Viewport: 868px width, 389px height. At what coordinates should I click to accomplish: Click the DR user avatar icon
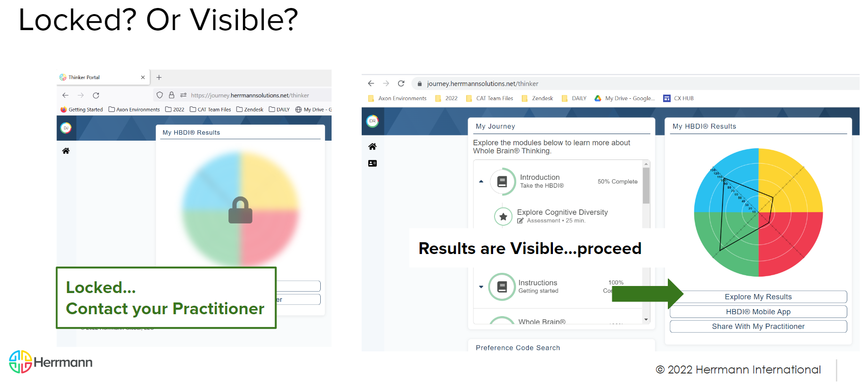(x=372, y=121)
